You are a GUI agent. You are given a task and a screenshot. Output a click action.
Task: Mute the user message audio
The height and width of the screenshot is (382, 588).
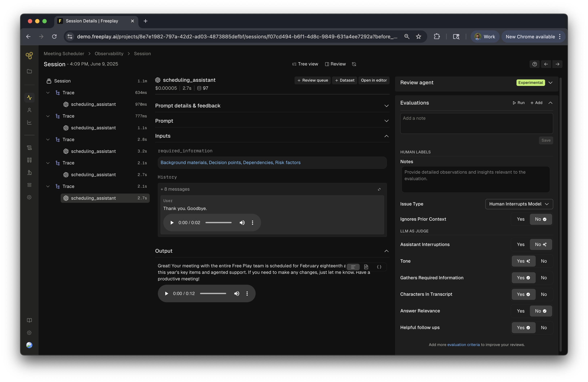[242, 223]
